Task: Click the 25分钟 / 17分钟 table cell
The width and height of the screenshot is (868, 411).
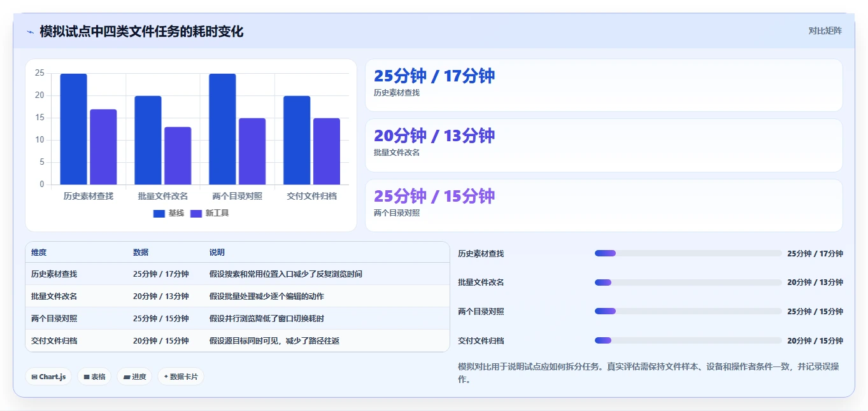Action: tap(161, 274)
